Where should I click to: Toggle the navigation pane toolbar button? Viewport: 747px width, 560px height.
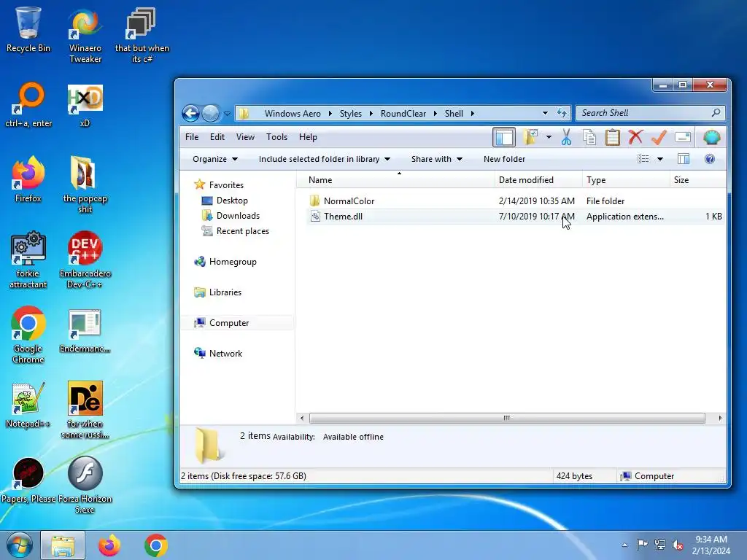click(x=504, y=138)
